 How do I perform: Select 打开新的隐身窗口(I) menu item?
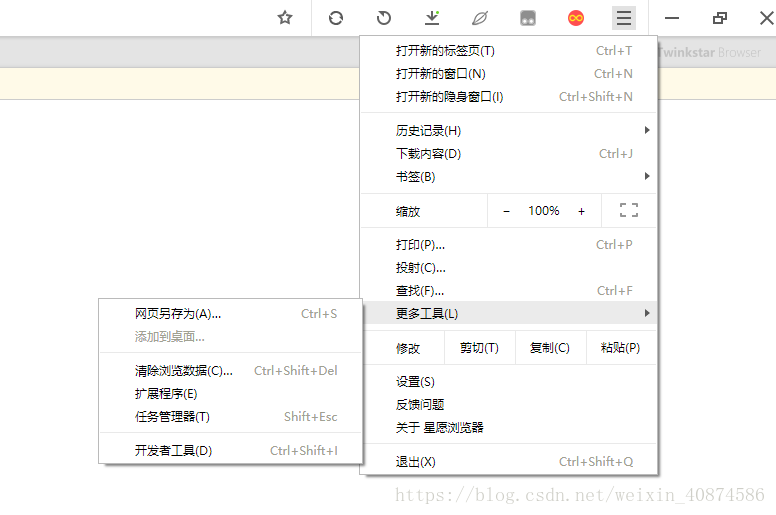508,96
